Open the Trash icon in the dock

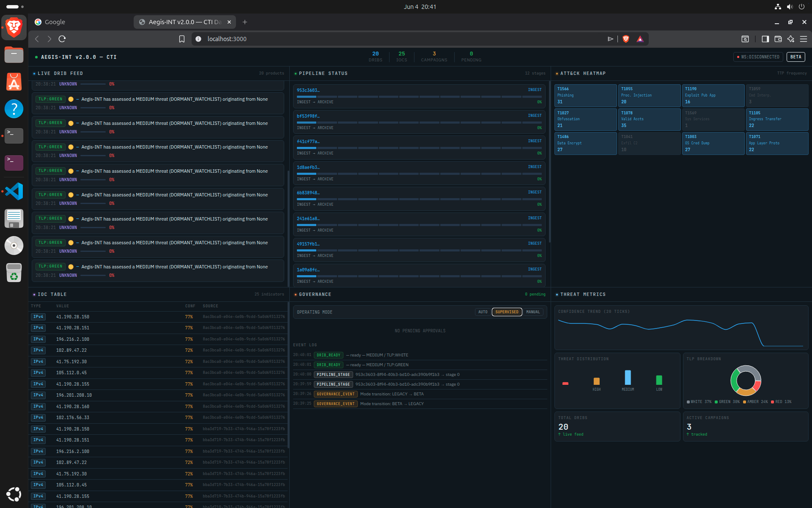pyautogui.click(x=14, y=273)
